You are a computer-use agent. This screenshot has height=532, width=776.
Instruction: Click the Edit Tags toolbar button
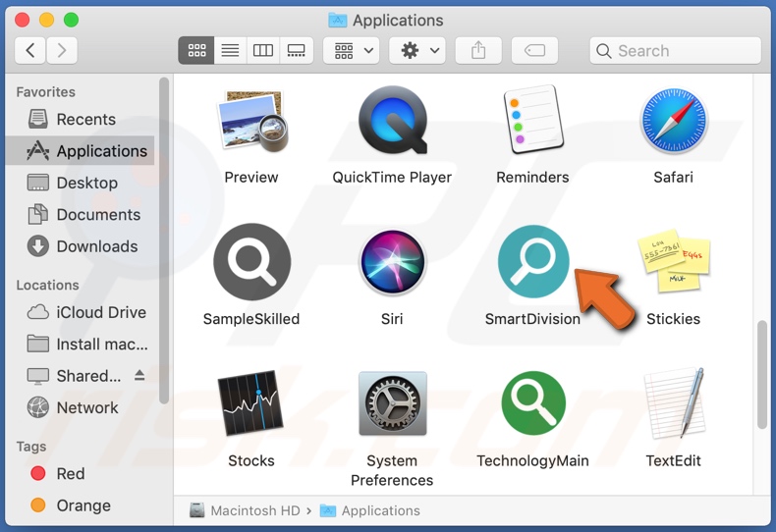pos(534,50)
